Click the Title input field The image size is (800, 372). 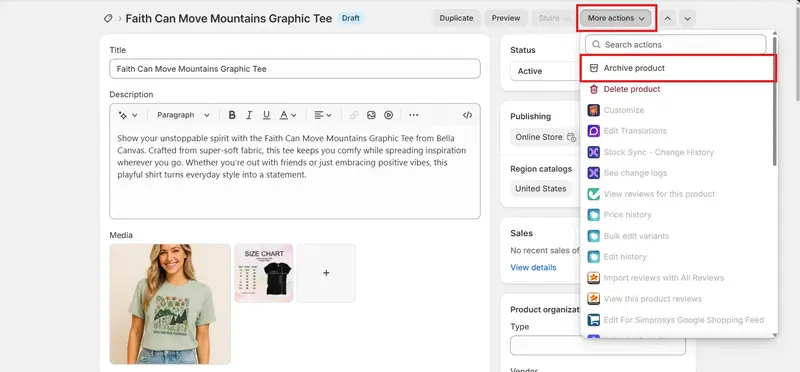coord(295,69)
